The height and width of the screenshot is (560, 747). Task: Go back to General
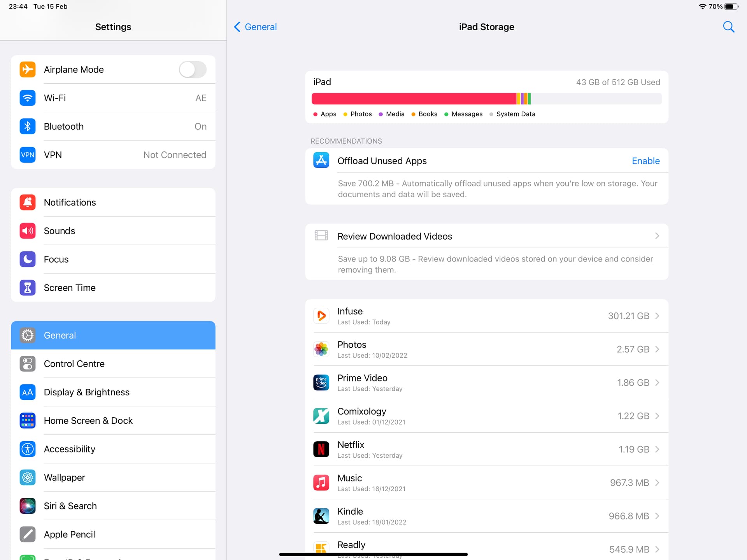click(255, 27)
